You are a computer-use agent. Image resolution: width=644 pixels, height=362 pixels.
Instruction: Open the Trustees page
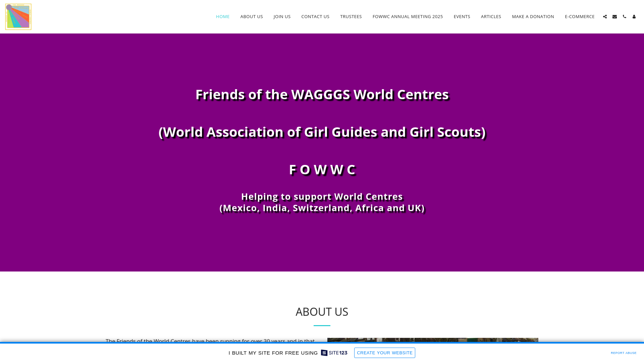tap(351, 16)
